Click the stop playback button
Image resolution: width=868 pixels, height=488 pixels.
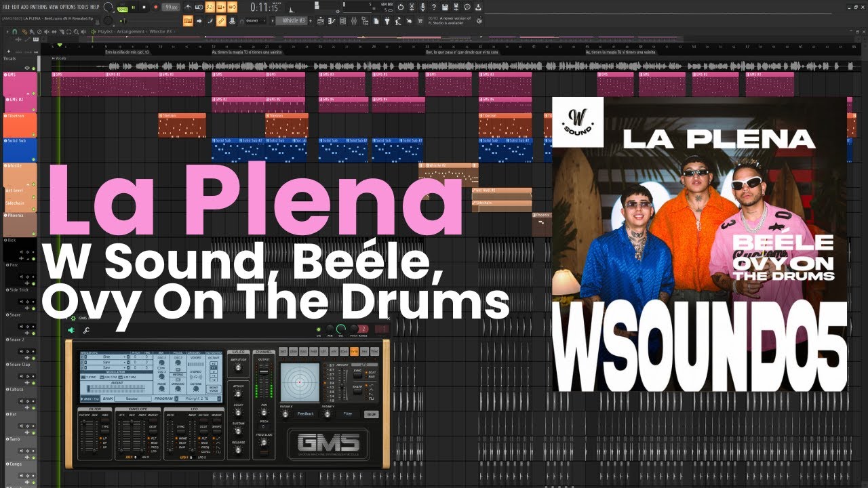(144, 7)
